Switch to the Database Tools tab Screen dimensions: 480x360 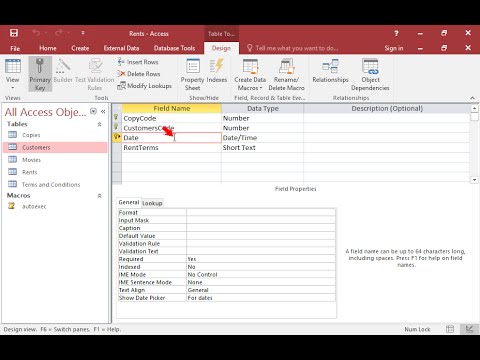coord(174,48)
